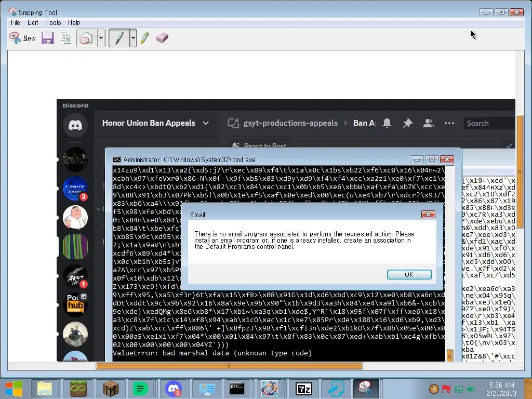The height and width of the screenshot is (399, 532).
Task: Select the AK47 server with 1 badge
Action: (75, 276)
